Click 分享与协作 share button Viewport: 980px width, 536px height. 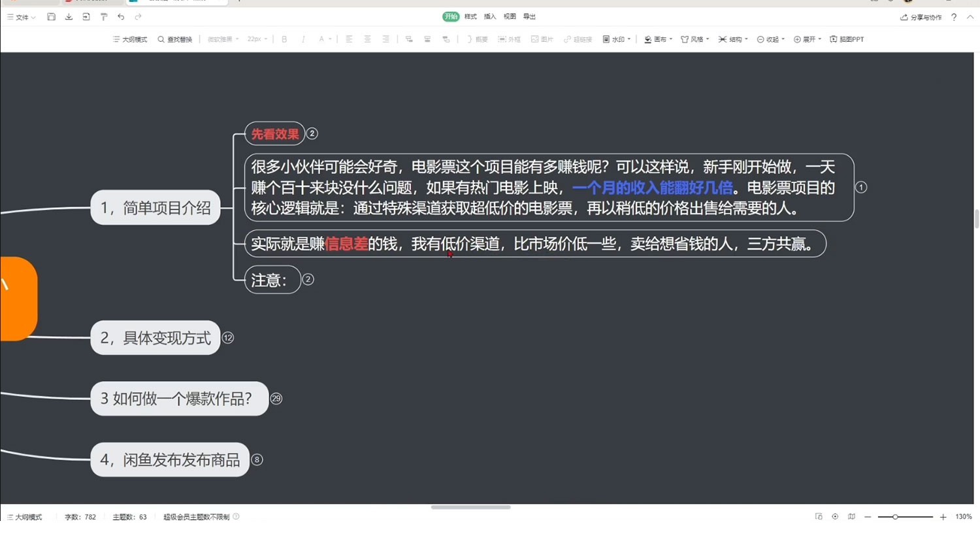pos(921,17)
